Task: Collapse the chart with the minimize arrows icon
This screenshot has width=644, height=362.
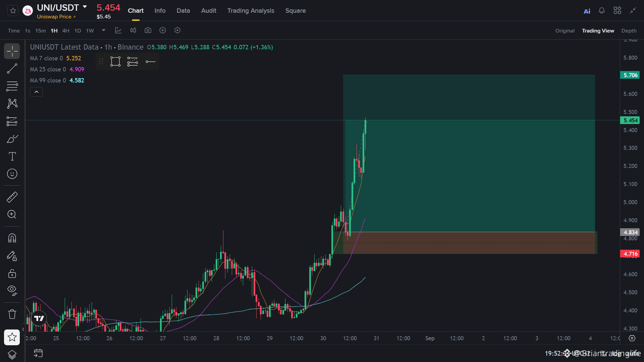Action: (633, 11)
